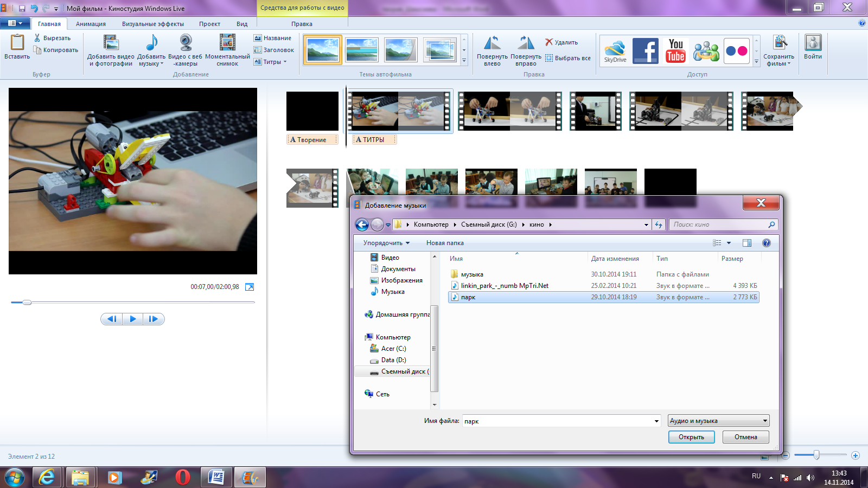The image size is (868, 488).
Task: Open SkyDrive upload option
Action: [x=615, y=51]
